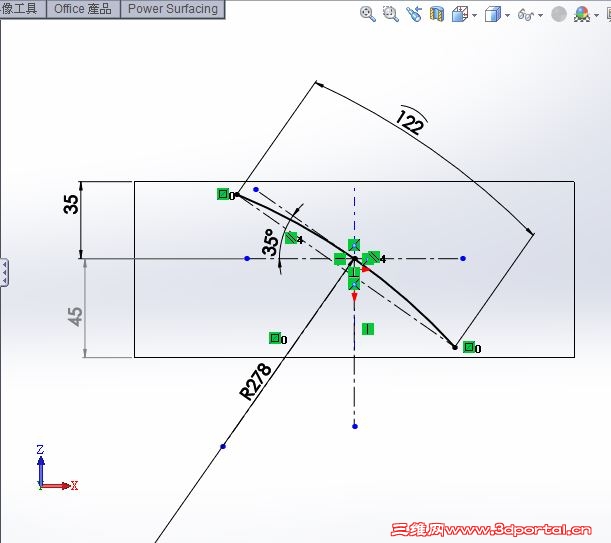Image resolution: width=611 pixels, height=543 pixels.
Task: Select the sketch origin point at the arc's midpoint
Action: pyautogui.click(x=355, y=258)
